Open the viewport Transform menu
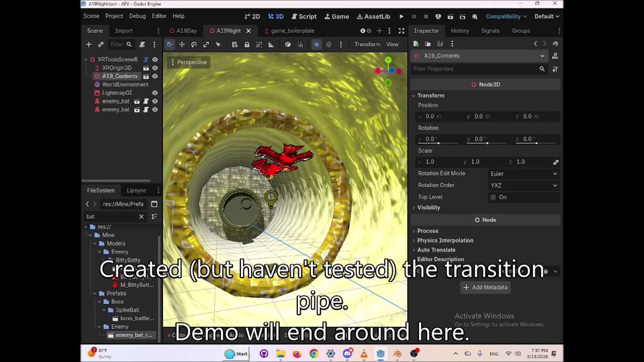 (x=367, y=45)
